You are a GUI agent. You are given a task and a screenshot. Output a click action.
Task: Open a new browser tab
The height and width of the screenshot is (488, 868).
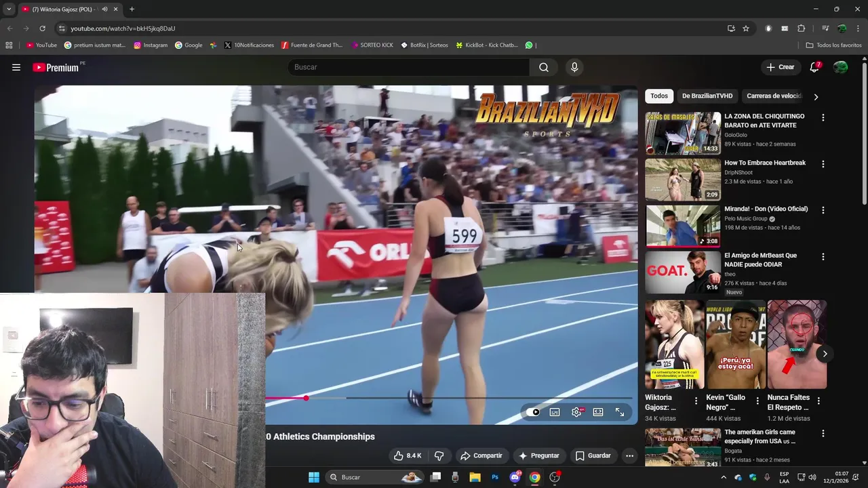132,9
